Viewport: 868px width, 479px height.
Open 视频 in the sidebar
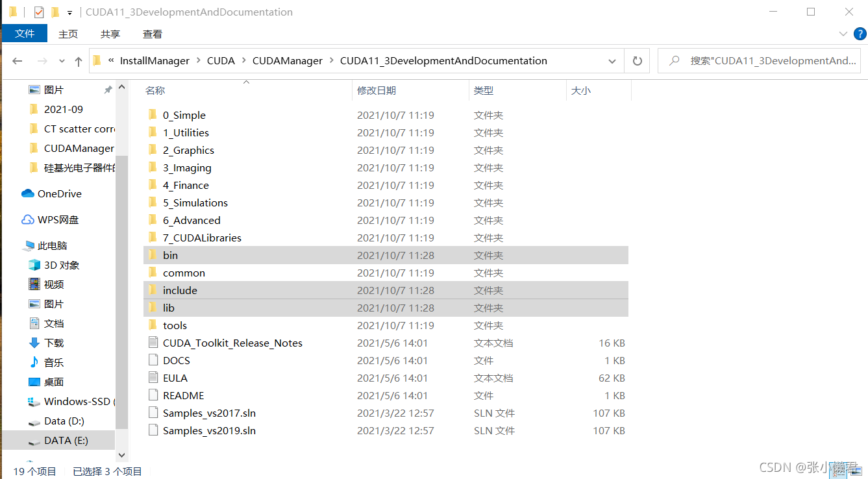pos(46,284)
